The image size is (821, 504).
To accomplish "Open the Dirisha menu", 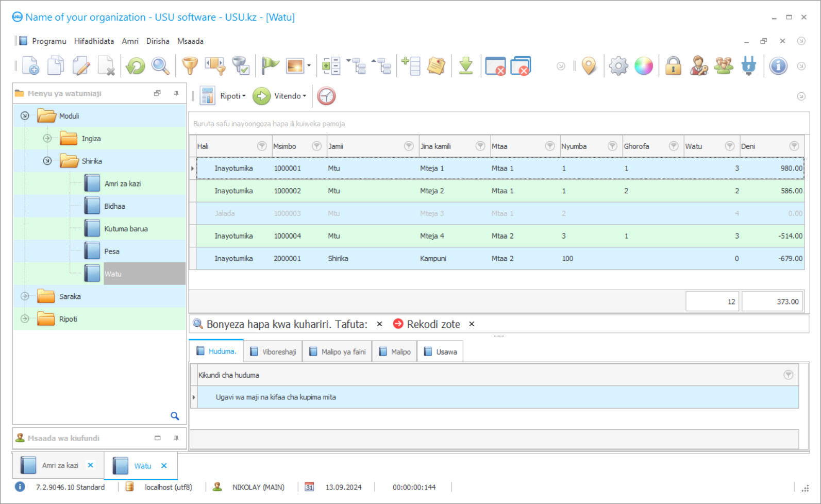I will (158, 41).
